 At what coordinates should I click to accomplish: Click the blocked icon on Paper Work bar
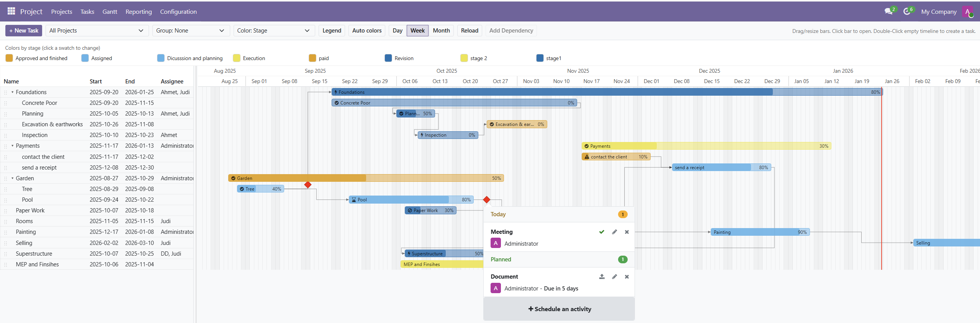(410, 210)
